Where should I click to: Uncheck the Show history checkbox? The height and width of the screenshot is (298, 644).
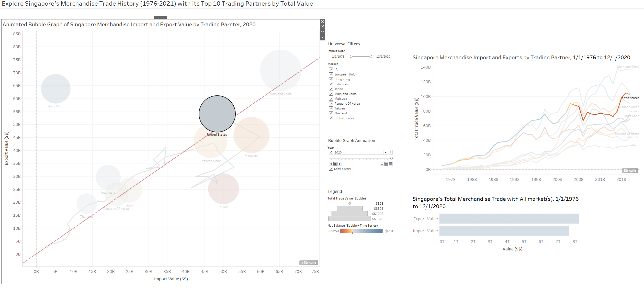click(331, 169)
